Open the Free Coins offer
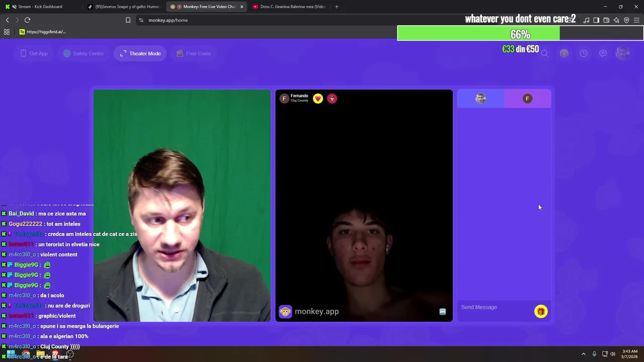The height and width of the screenshot is (362, 644). point(194,53)
